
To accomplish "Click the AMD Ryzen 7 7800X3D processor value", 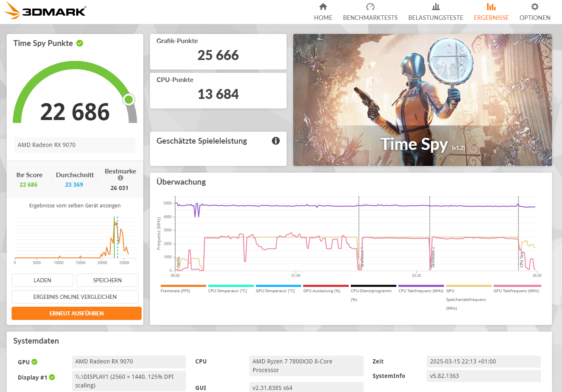I will tap(306, 366).
